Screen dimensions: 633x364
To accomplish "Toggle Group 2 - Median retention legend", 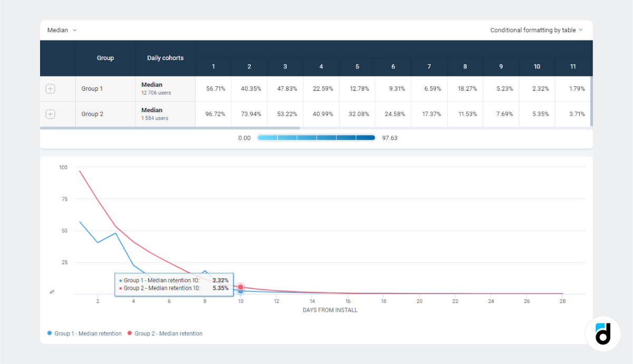I will (165, 333).
